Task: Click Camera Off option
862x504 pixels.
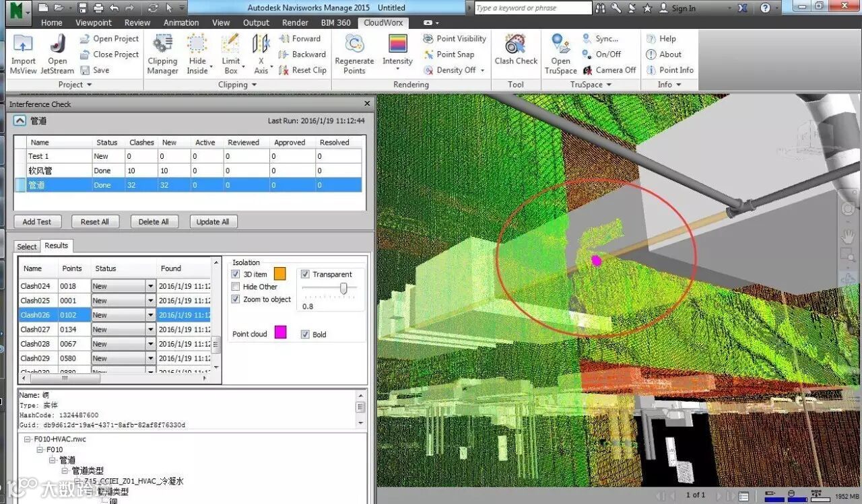Action: 609,70
